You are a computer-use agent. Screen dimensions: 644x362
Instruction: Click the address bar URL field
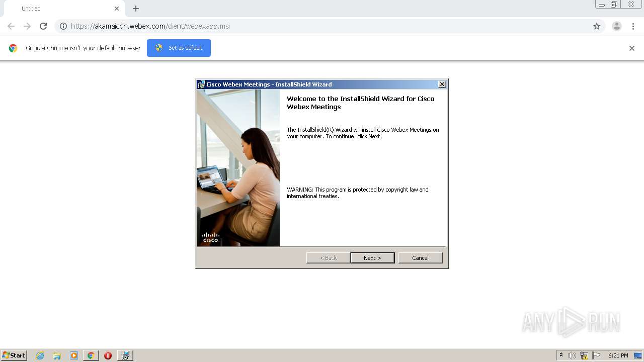coord(330,26)
